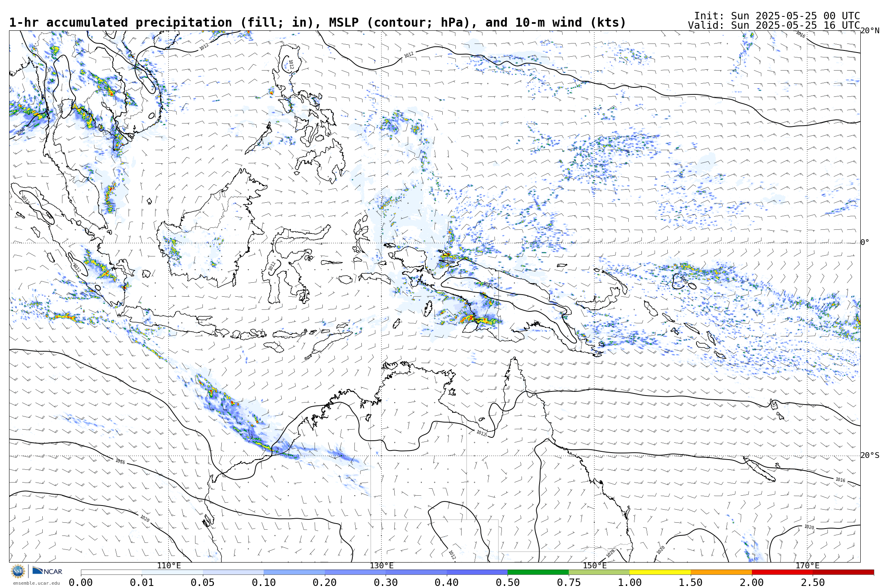Click the 20°S latitude label
887x588 pixels.
pos(870,455)
